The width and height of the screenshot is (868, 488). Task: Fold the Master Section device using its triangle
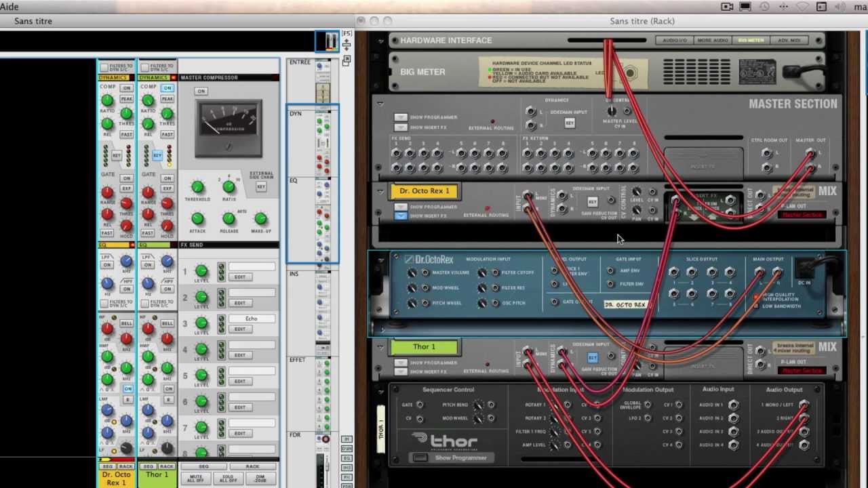pyautogui.click(x=380, y=104)
